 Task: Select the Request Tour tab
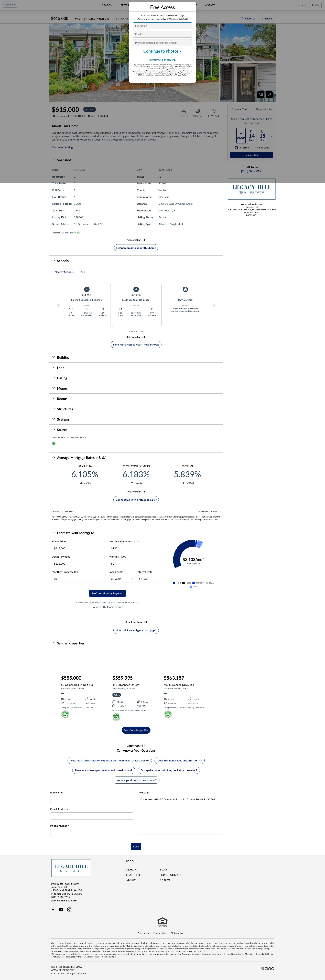point(240,109)
